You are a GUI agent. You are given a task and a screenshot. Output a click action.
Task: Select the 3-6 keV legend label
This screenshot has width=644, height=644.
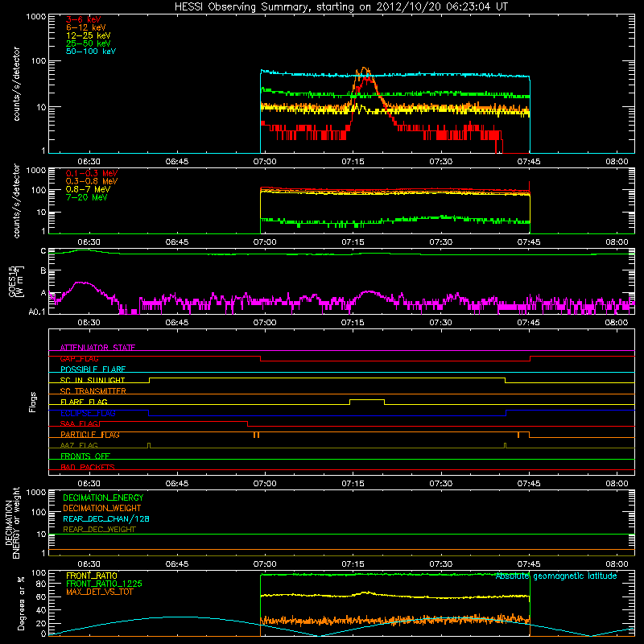[84, 19]
